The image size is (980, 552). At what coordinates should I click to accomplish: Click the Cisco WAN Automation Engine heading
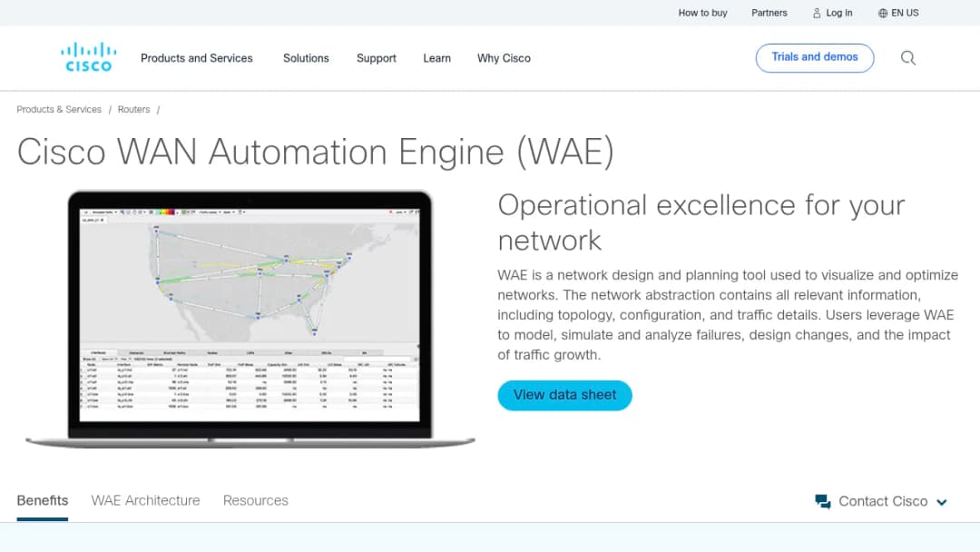pos(315,152)
